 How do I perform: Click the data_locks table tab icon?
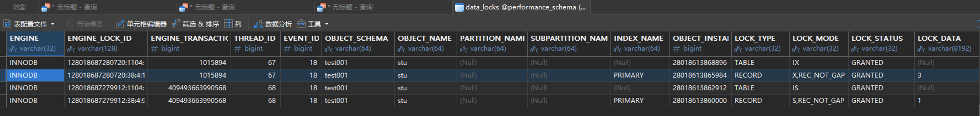tap(459, 7)
